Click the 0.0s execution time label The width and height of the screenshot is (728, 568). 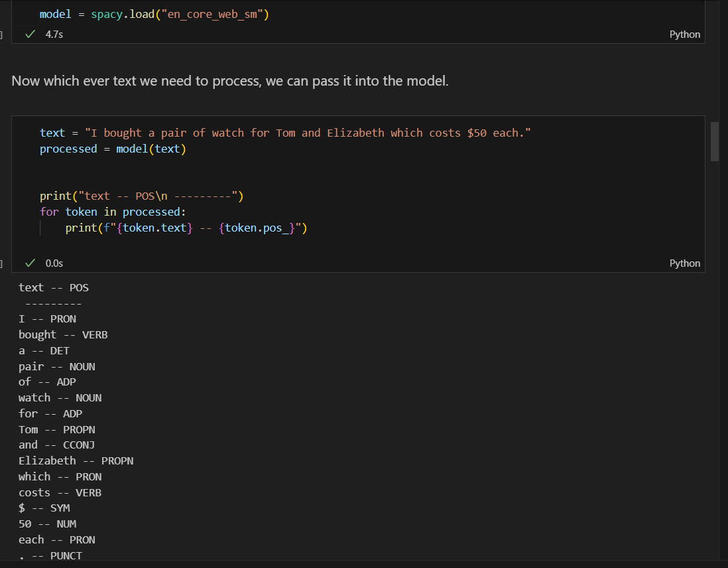click(54, 263)
